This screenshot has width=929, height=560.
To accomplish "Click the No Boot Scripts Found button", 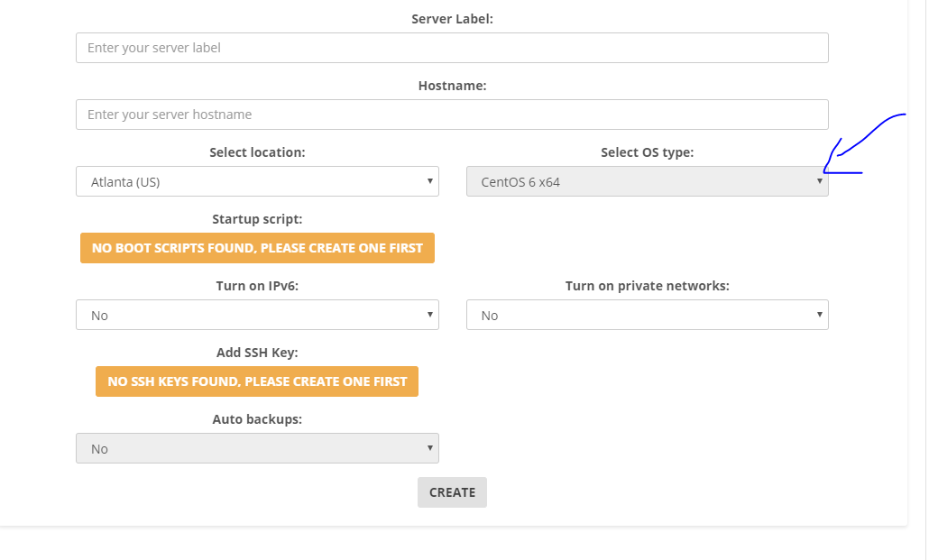I will tap(257, 248).
